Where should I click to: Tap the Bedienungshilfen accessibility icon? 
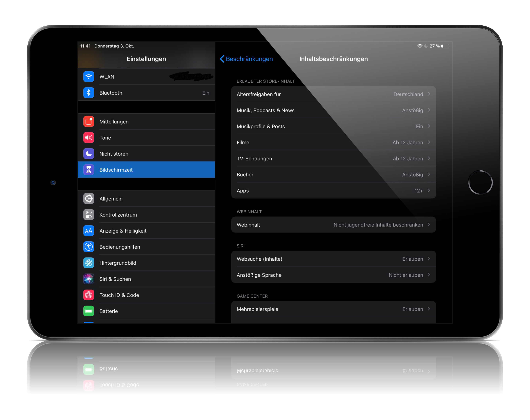[88, 247]
